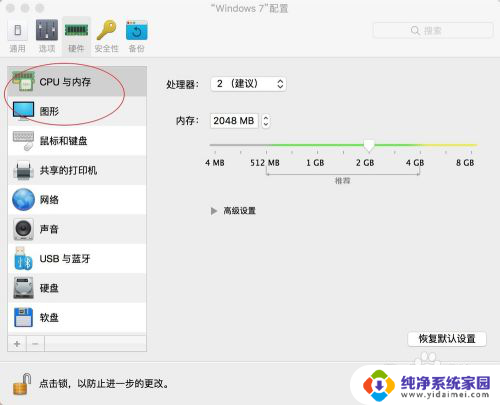Click the minus button to remove hardware
500x405 pixels.
(35, 344)
